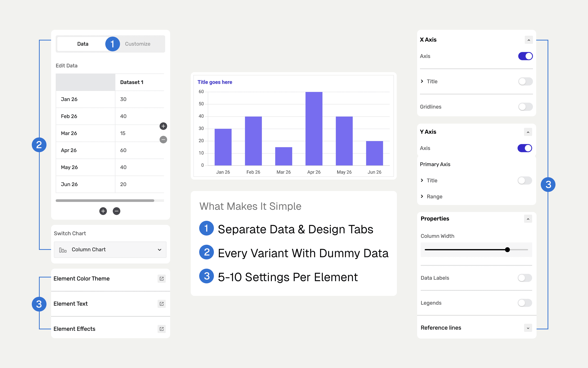Enable the Data Labels toggle
This screenshot has height=368, width=588.
click(x=525, y=278)
